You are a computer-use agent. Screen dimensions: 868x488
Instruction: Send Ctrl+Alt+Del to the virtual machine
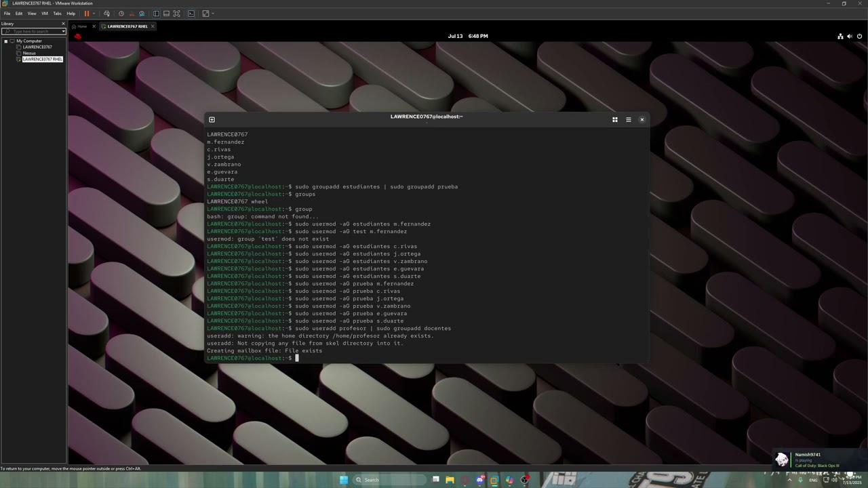106,14
